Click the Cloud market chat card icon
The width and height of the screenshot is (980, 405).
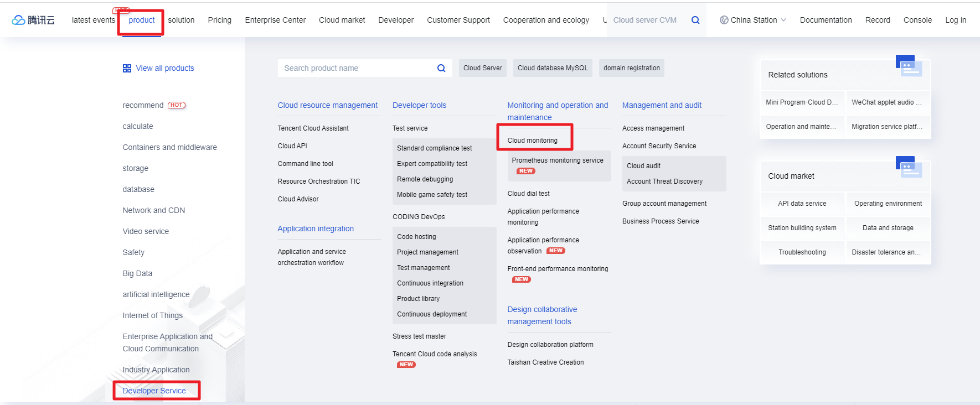[x=908, y=167]
